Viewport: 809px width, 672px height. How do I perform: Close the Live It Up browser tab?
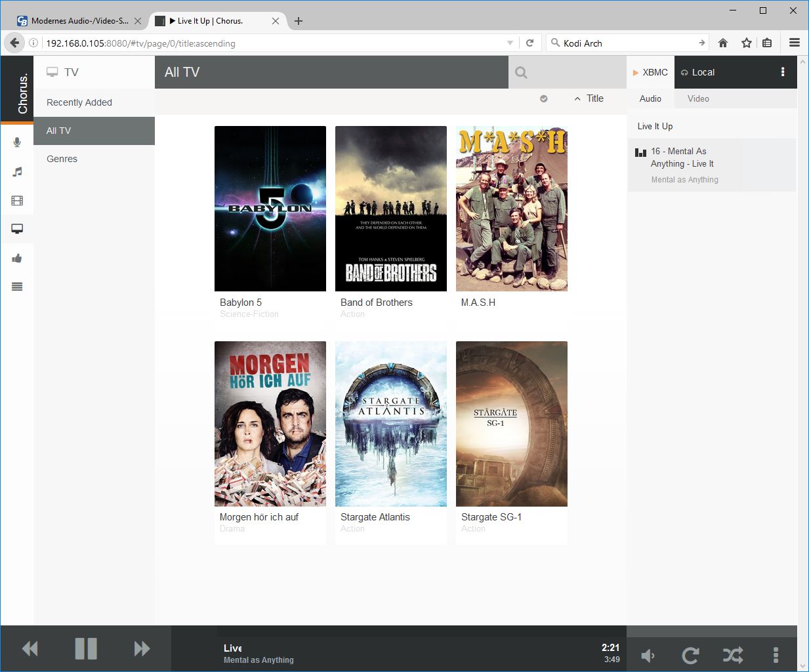276,21
